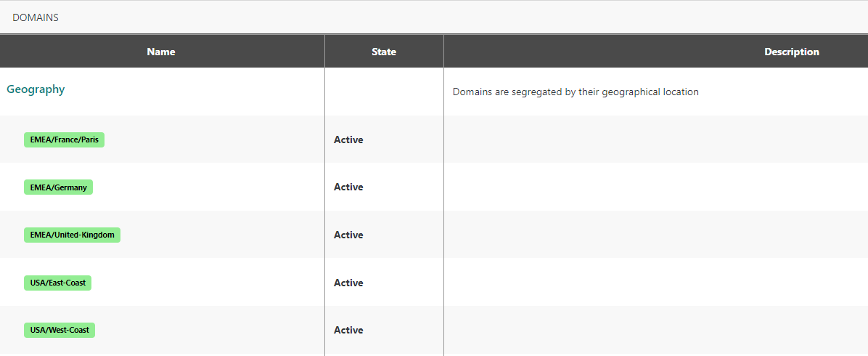The image size is (868, 356).
Task: Click the Geography description text
Action: pos(576,92)
